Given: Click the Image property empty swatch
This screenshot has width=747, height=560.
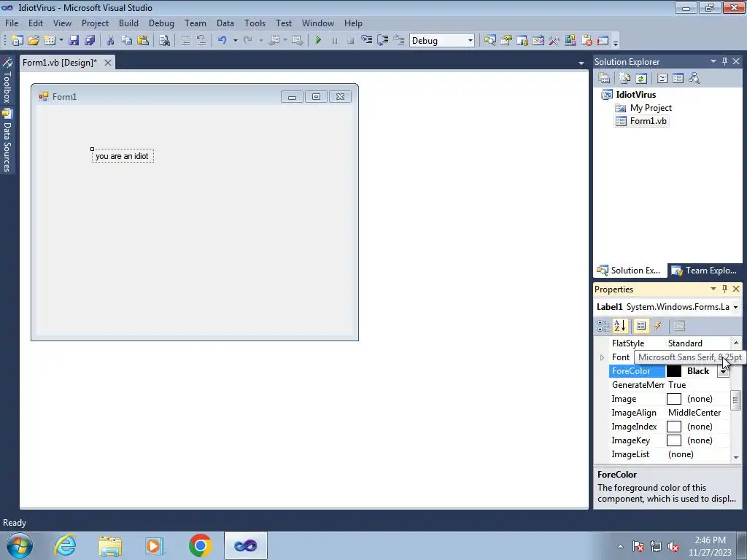Looking at the screenshot, I should pyautogui.click(x=674, y=399).
